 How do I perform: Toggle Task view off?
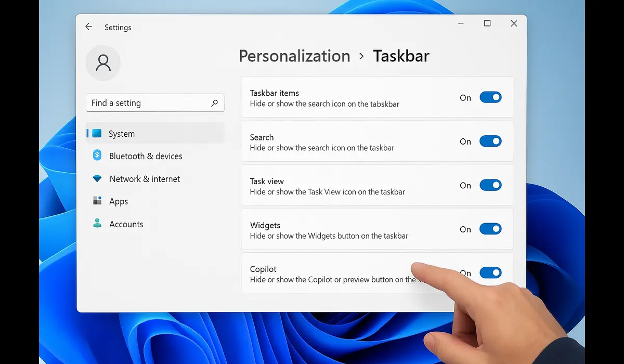point(490,185)
